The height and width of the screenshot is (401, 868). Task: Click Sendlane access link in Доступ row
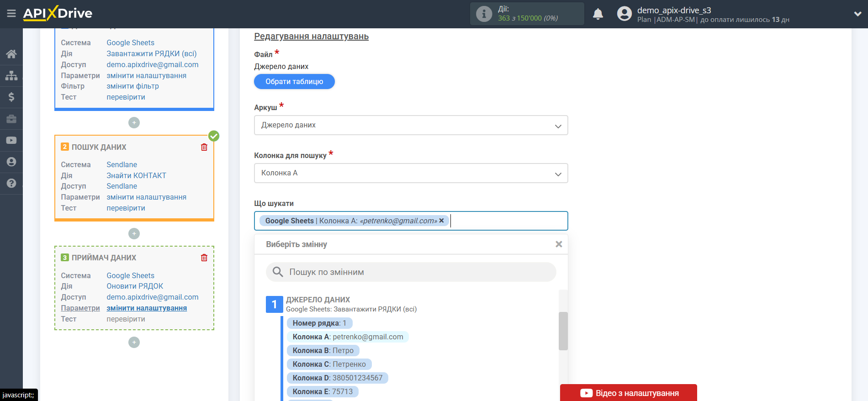pyautogui.click(x=122, y=186)
